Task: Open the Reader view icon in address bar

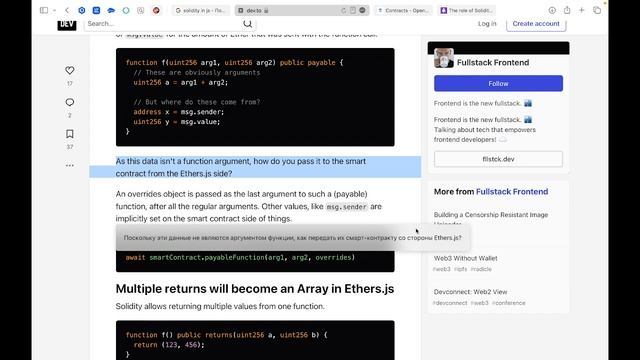Action: point(353,10)
